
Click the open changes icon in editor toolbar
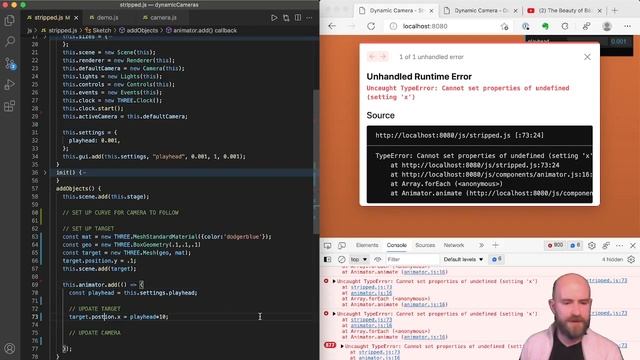286,18
